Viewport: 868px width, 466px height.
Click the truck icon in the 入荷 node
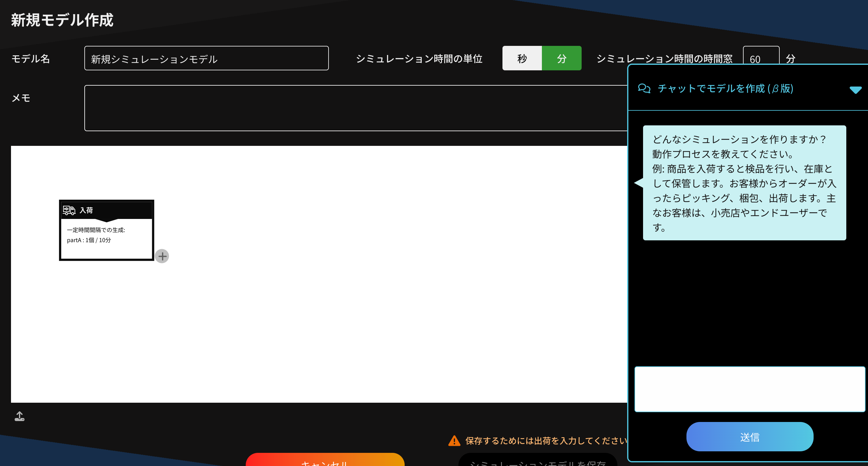click(69, 210)
